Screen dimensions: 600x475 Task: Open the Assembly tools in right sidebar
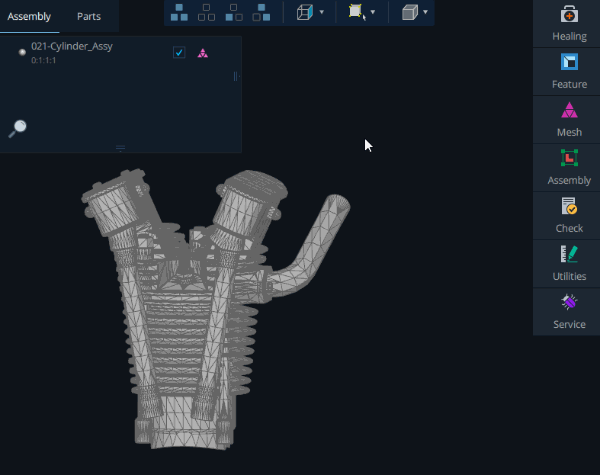(x=569, y=168)
